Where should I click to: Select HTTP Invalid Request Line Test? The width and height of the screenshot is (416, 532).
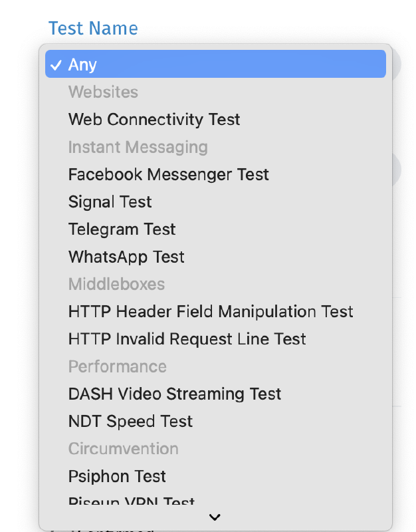click(x=187, y=339)
